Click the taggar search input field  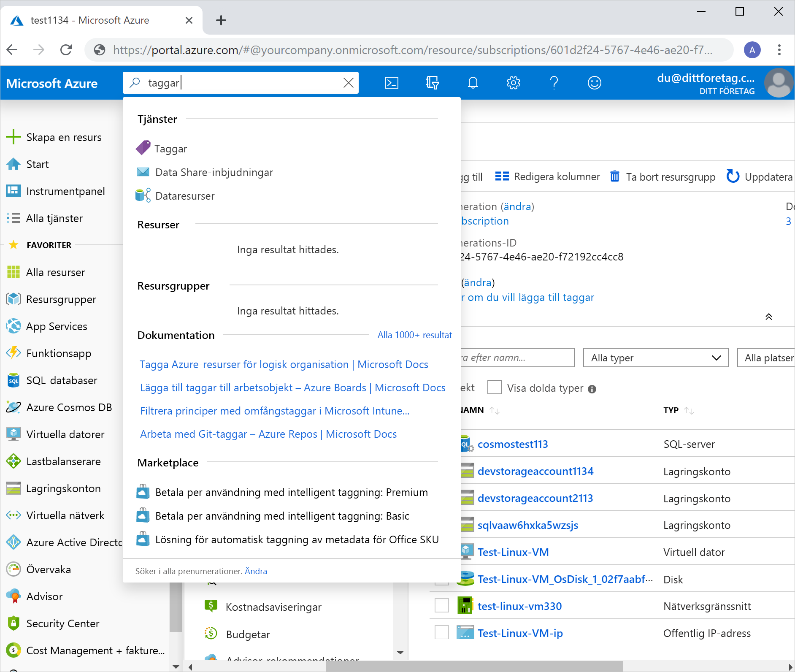(x=241, y=83)
